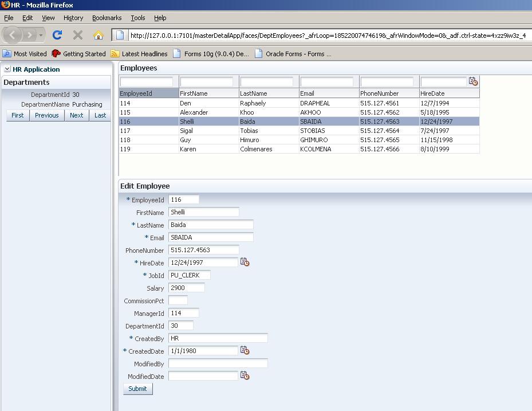532x411 pixels.
Task: Open the back/forward history dropdown arrow
Action: pos(41,35)
